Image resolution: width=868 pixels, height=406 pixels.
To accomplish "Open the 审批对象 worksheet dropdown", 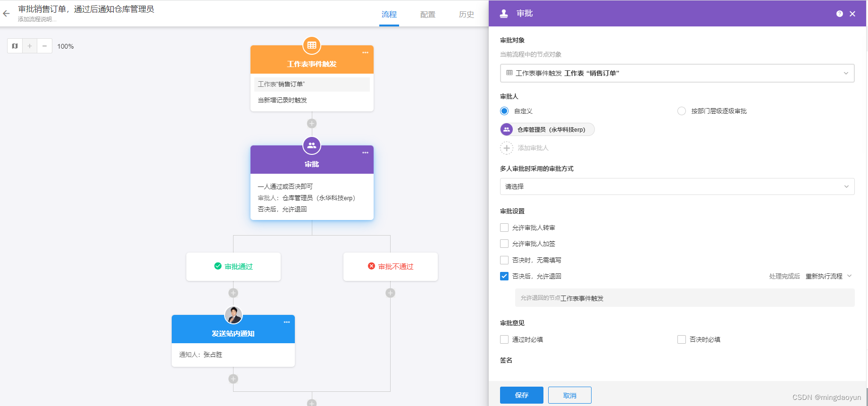I will click(677, 73).
